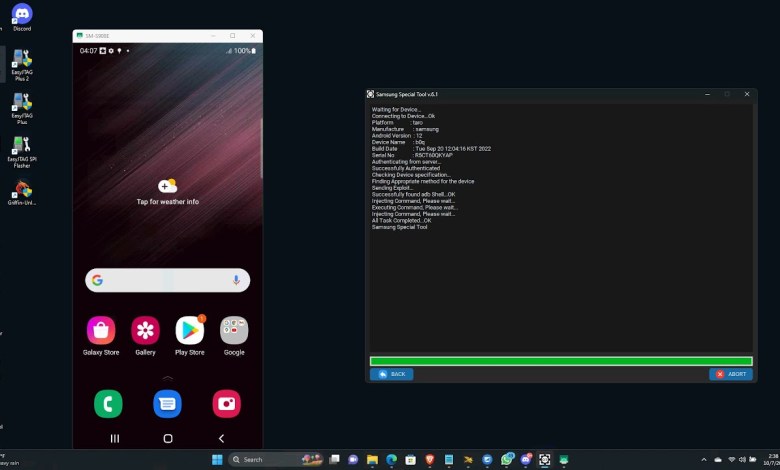Image resolution: width=780 pixels, height=470 pixels.
Task: Open Android recent apps view
Action: 115,438
